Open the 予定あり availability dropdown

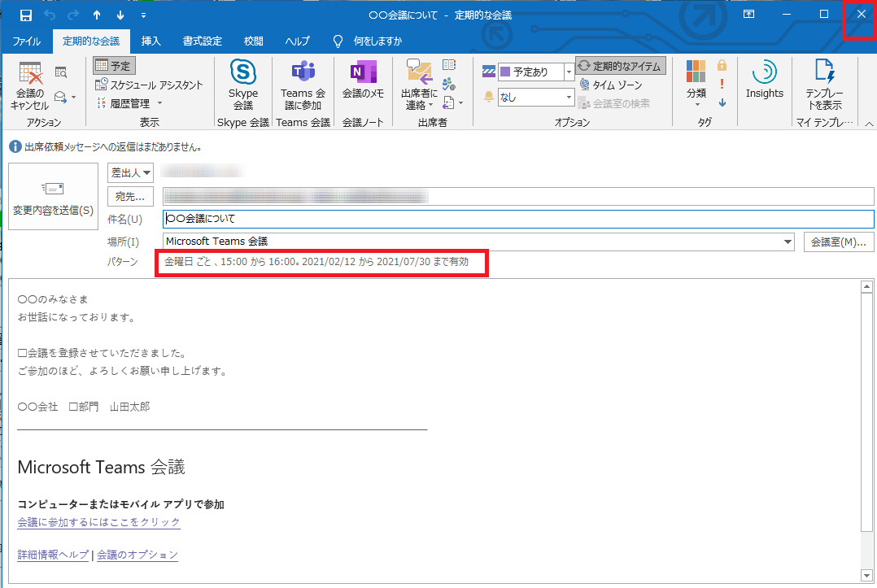click(567, 72)
